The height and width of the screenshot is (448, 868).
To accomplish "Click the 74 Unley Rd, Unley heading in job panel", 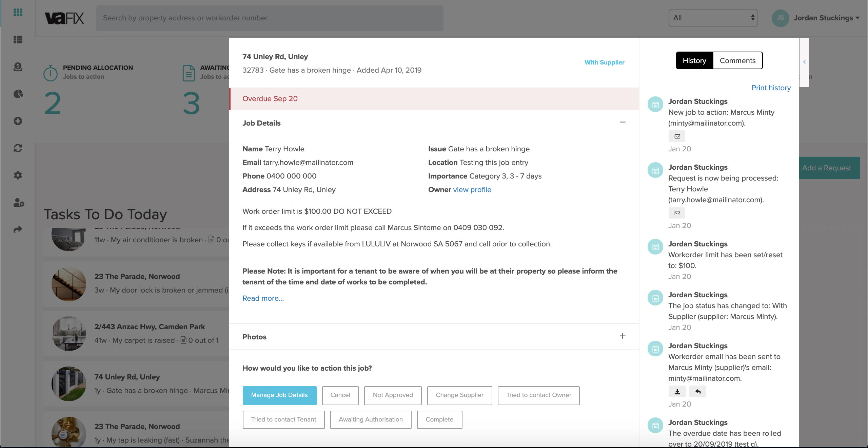I will click(275, 57).
